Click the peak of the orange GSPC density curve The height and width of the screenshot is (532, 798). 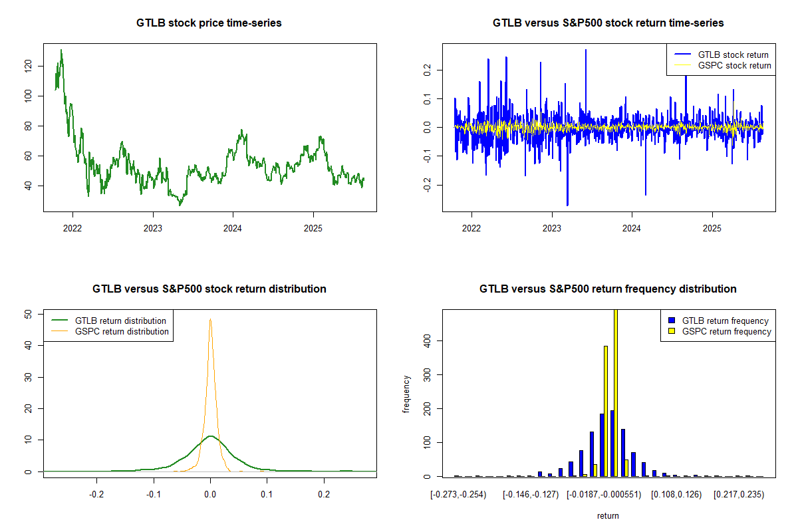[x=210, y=319]
